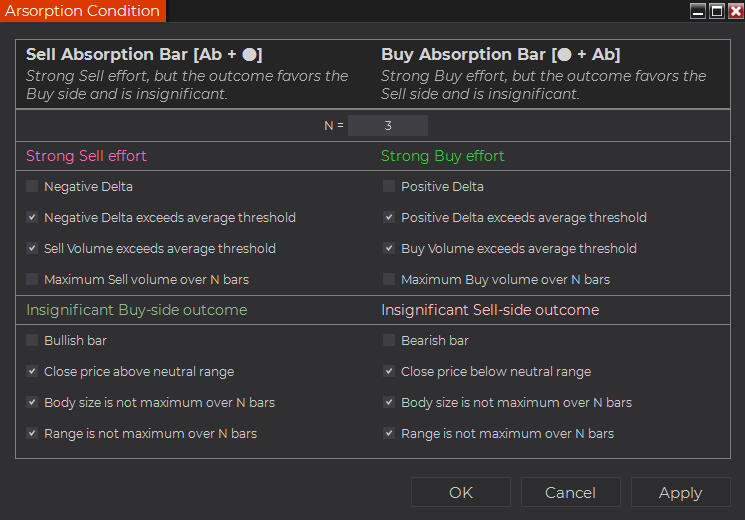745x520 pixels.
Task: Toggle Body size not maximum under Buy-side outcome
Action: (x=33, y=403)
